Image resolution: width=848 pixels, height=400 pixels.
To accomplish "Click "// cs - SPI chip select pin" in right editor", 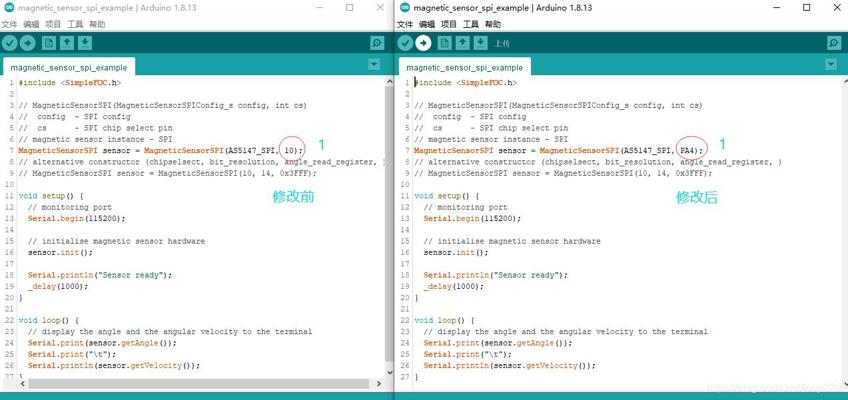I will [491, 128].
